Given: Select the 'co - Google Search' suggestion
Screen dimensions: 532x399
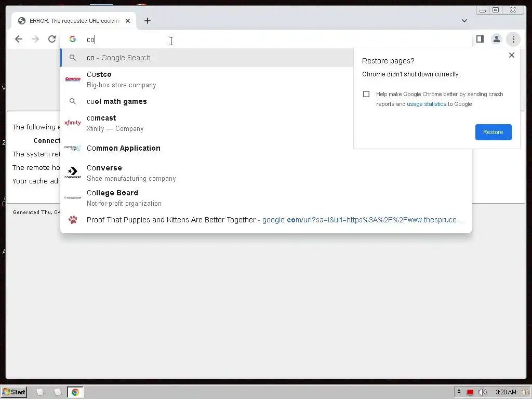Looking at the screenshot, I should point(207,58).
